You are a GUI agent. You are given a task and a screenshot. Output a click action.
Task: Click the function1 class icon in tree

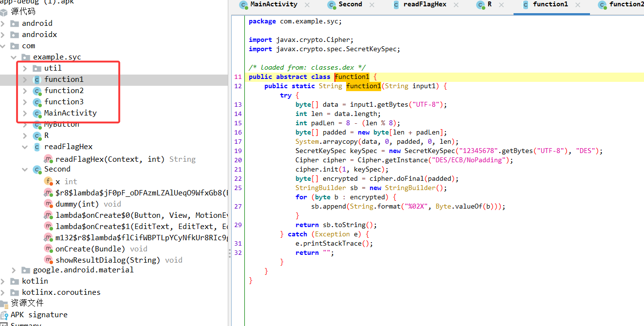click(x=37, y=79)
